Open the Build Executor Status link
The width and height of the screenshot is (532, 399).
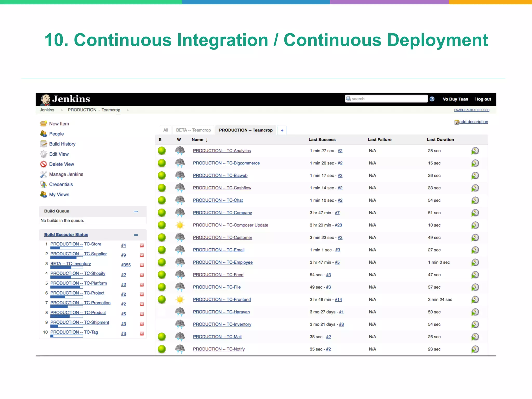(66, 235)
